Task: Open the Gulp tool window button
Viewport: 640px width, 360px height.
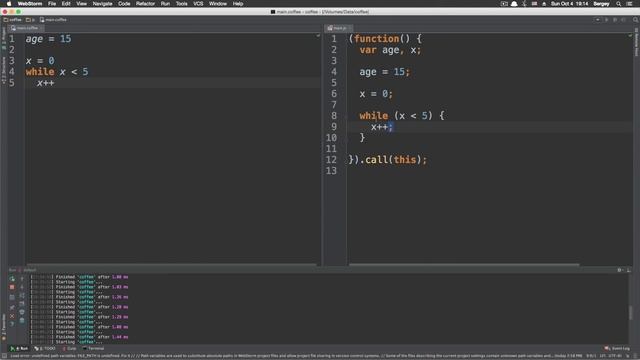Action: pos(69,349)
